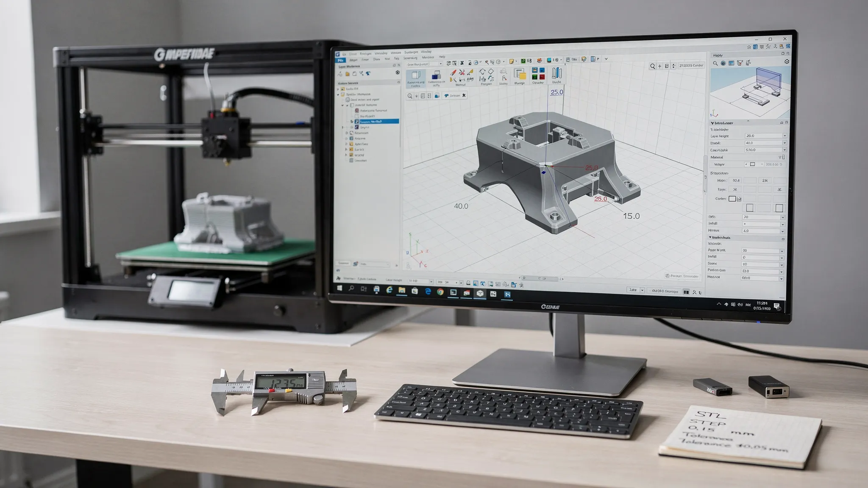Click the black X icon in upper toolbar
868x488 pixels.
tap(462, 63)
